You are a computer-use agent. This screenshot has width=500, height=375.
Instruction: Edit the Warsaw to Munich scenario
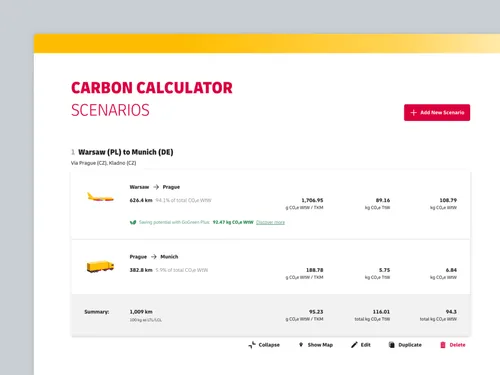(361, 345)
